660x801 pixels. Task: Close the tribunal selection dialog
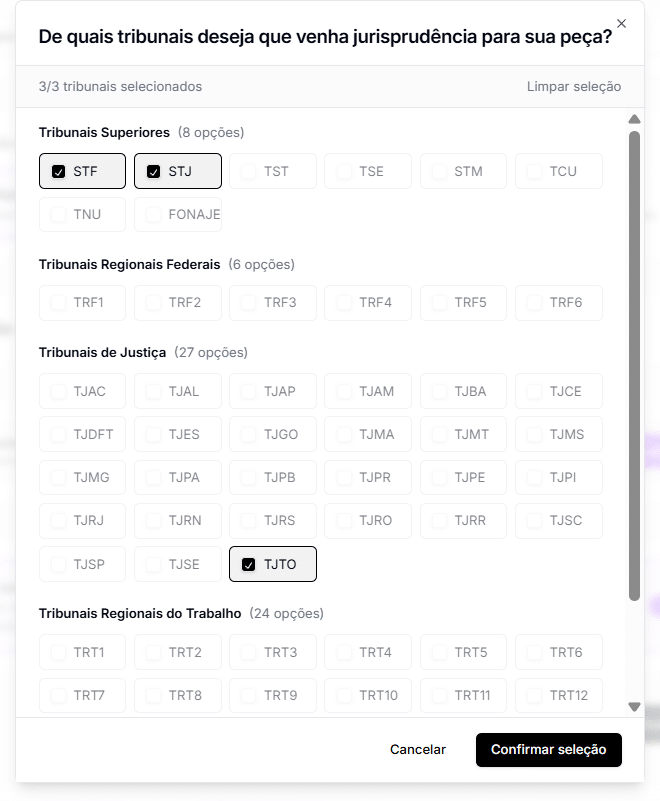click(x=621, y=23)
